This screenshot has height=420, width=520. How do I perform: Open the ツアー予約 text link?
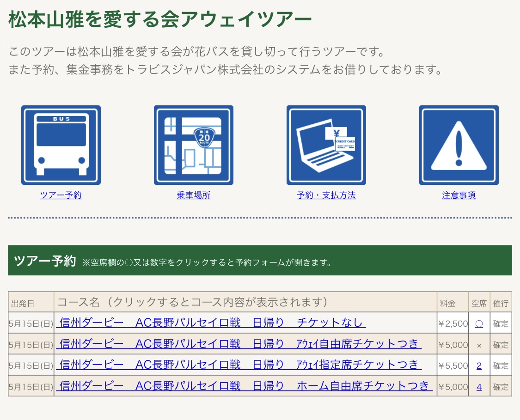coord(61,195)
